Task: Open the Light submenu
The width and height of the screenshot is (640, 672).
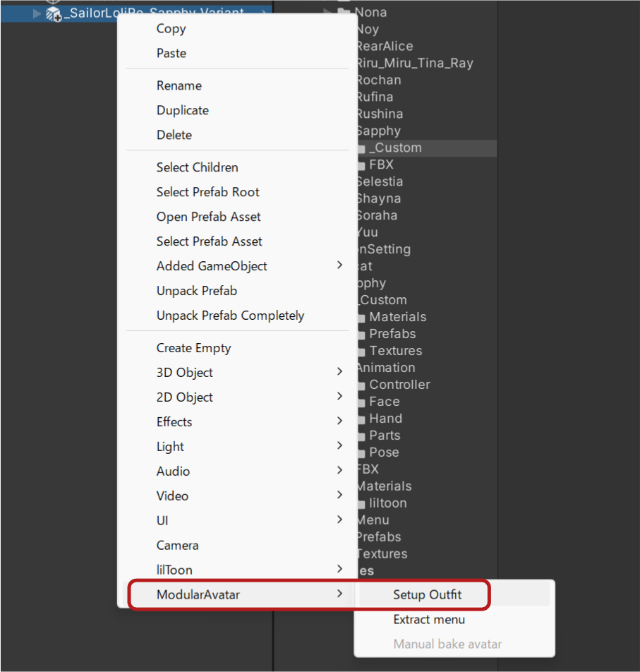Action: (238, 447)
